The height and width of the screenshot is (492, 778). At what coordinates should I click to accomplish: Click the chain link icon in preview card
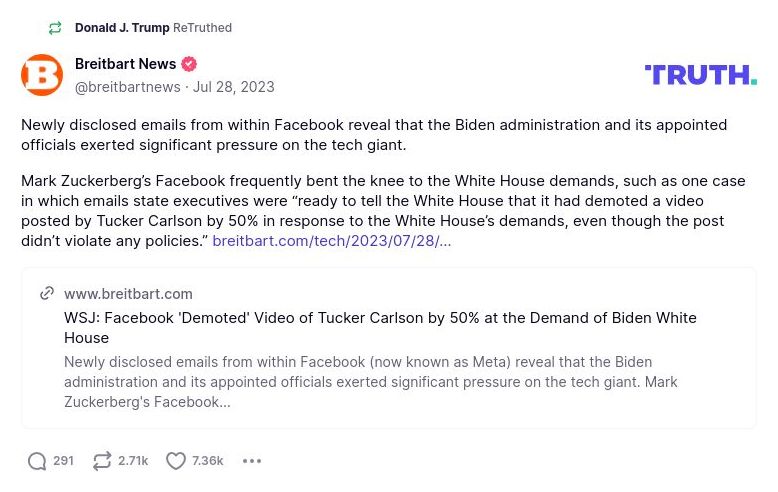pyautogui.click(x=47, y=294)
